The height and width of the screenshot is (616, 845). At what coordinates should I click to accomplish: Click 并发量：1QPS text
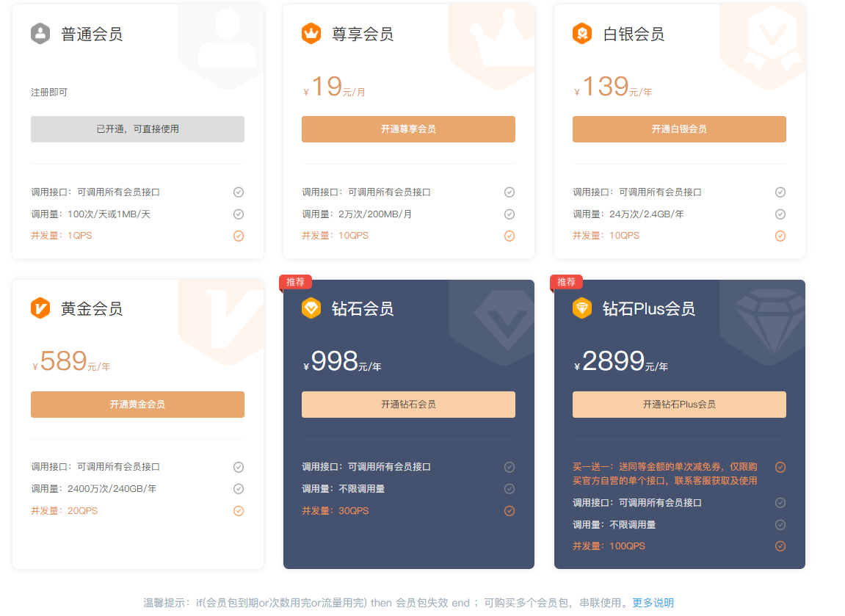62,236
